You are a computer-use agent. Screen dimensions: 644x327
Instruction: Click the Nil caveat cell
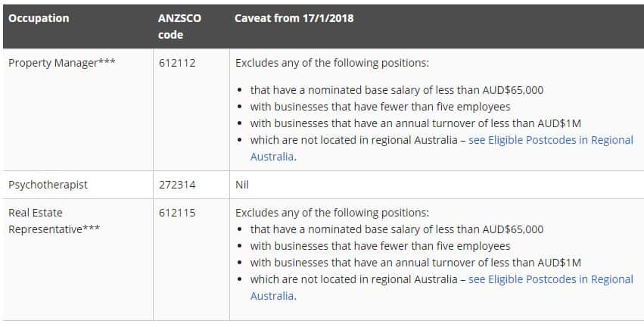click(x=242, y=185)
